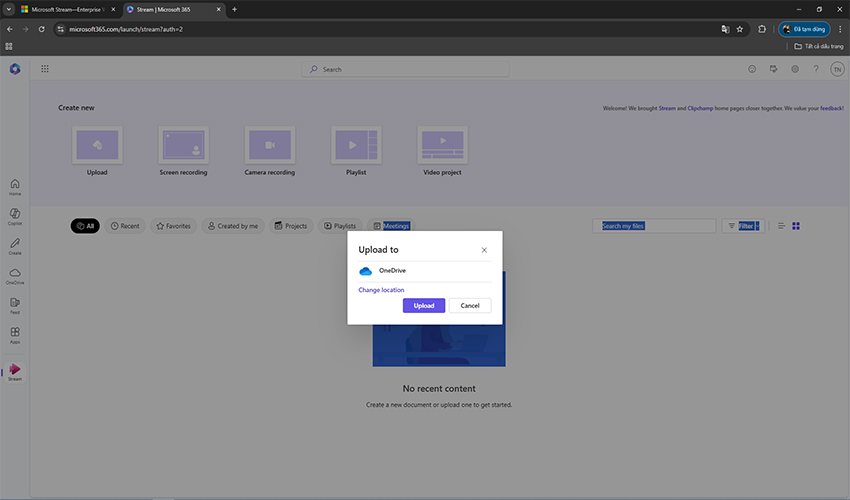Click the Change location link
This screenshot has width=850, height=500.
(x=381, y=290)
